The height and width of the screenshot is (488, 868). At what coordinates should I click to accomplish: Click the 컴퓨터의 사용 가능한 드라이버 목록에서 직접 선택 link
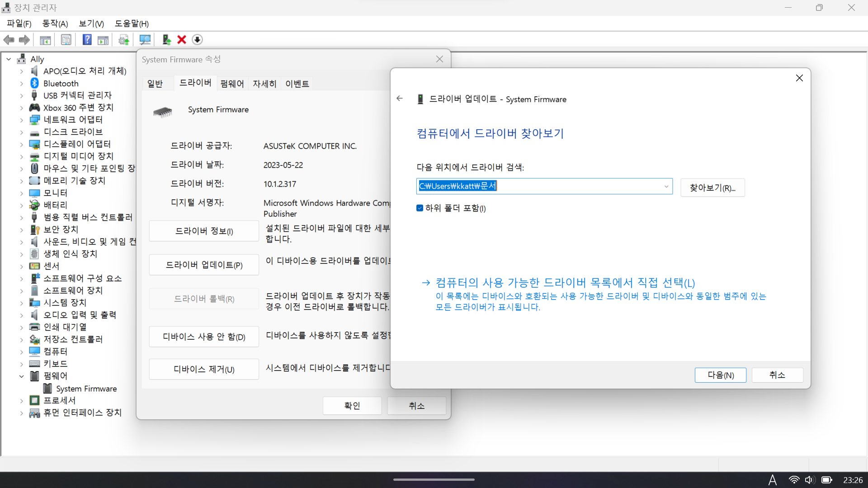[565, 283]
